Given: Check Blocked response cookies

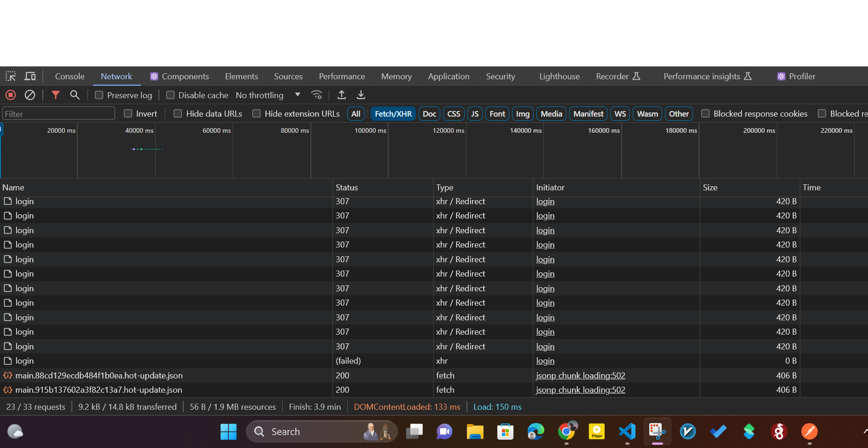Looking at the screenshot, I should pos(705,113).
